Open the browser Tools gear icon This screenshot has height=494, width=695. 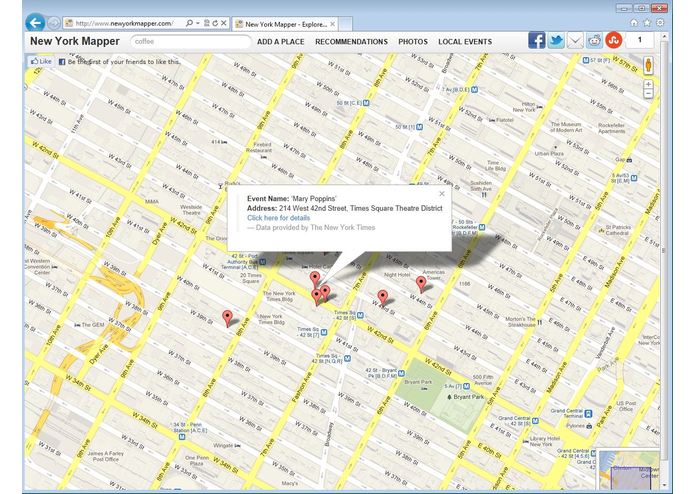660,23
